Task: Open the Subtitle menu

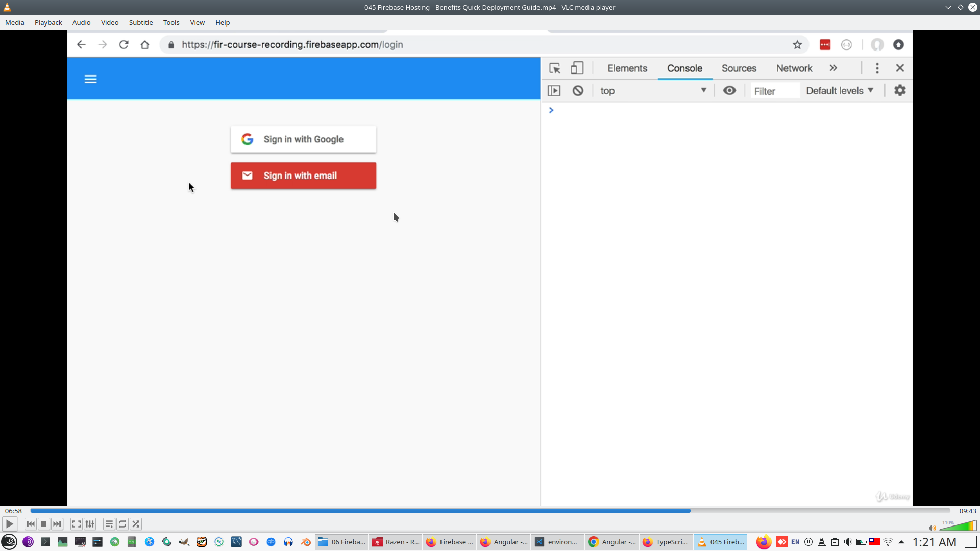Action: point(140,22)
